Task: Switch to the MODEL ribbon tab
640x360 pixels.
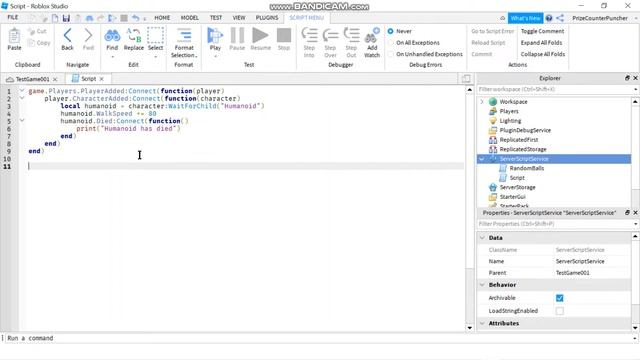Action: coord(190,18)
